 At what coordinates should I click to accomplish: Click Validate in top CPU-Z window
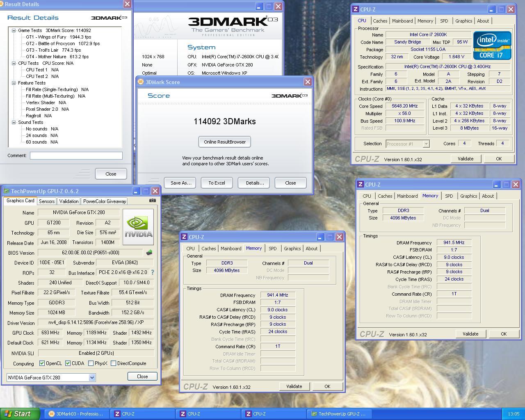[466, 159]
